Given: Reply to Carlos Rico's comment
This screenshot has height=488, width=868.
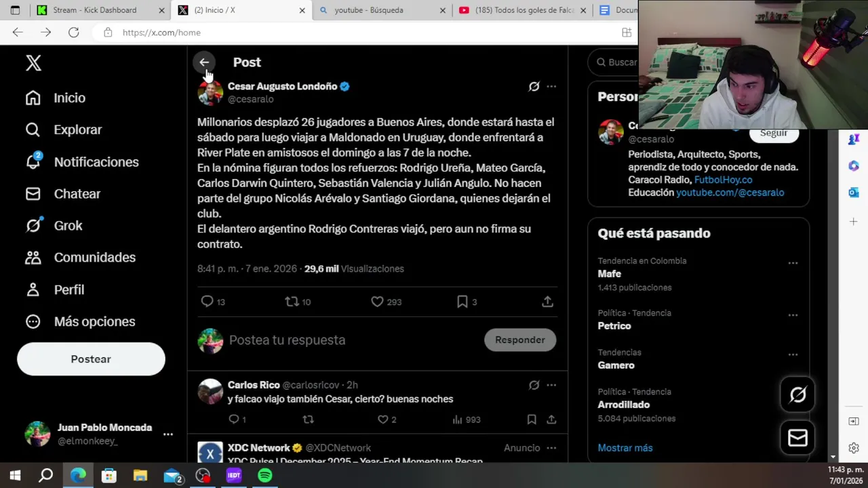Looking at the screenshot, I should tap(237, 420).
